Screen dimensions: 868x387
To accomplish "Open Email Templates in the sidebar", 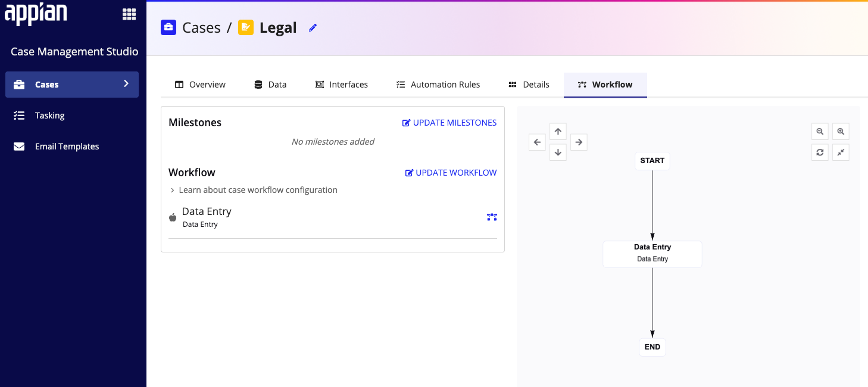I will click(72, 146).
